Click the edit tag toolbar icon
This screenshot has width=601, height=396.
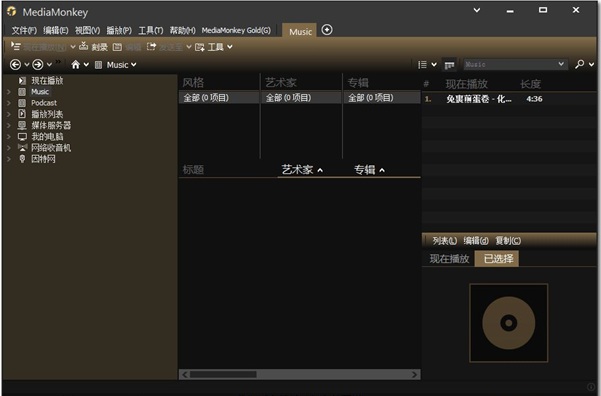pyautogui.click(x=117, y=47)
